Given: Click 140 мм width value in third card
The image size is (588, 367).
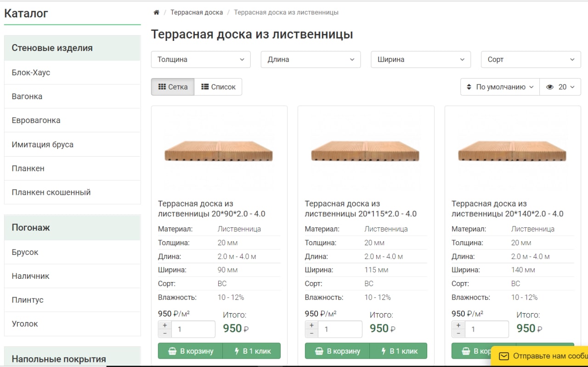Looking at the screenshot, I should pyautogui.click(x=523, y=270).
